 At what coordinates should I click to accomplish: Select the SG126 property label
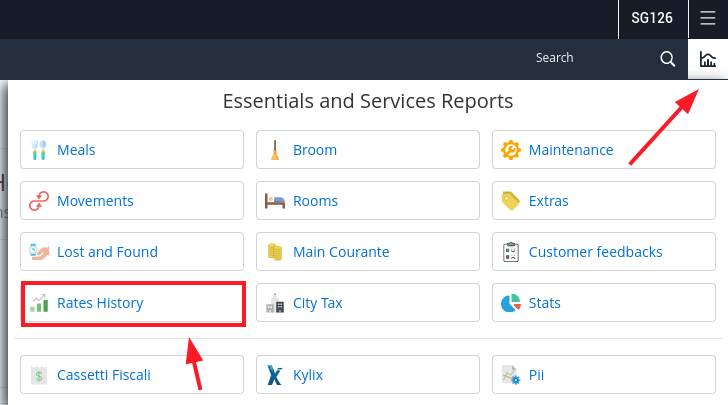click(x=652, y=18)
